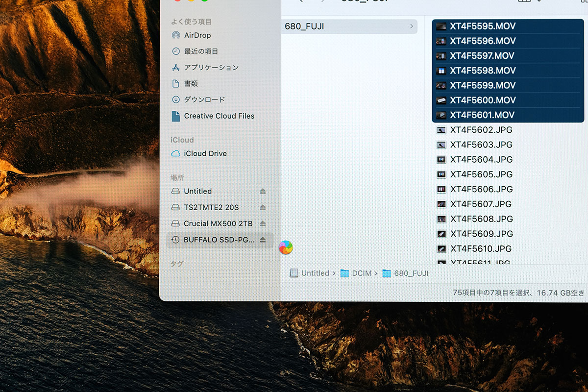Click the XT4F5606.JPG thumbnail icon
588x392 pixels.
pyautogui.click(x=441, y=189)
